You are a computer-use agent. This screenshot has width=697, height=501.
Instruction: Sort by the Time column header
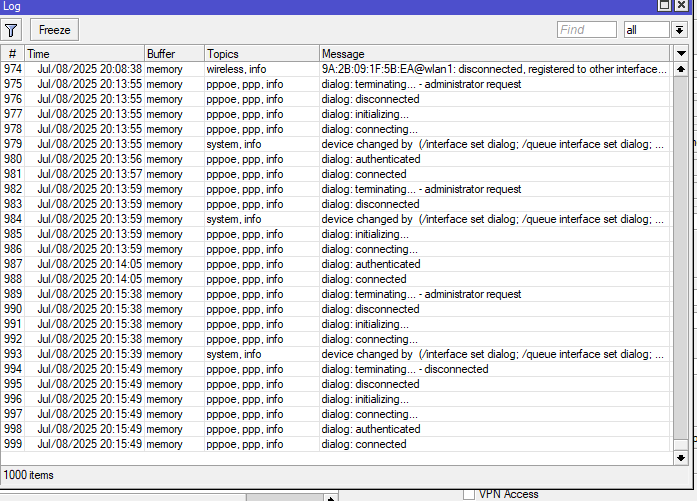pyautogui.click(x=84, y=54)
